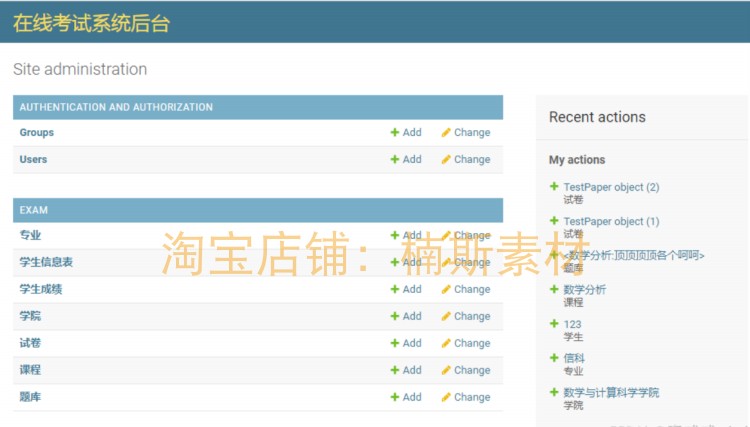Open 数学与计算科学学院 recent action
This screenshot has height=427, width=750.
[611, 393]
